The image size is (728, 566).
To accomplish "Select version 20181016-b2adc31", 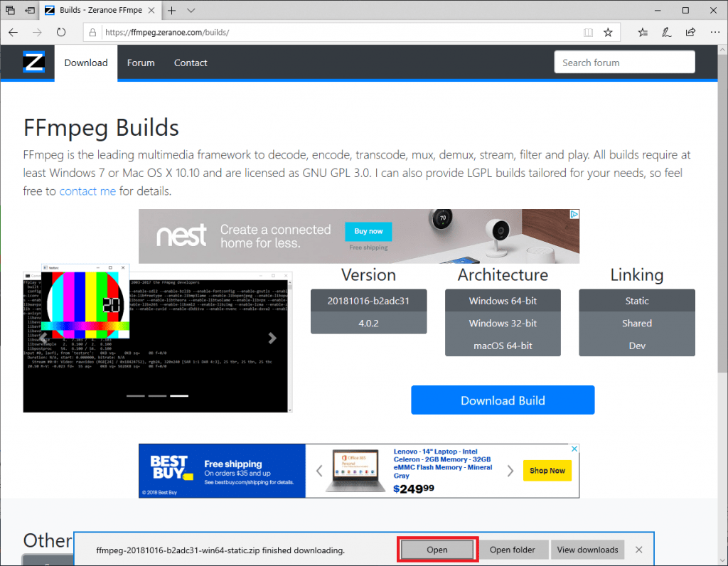I will coord(369,301).
